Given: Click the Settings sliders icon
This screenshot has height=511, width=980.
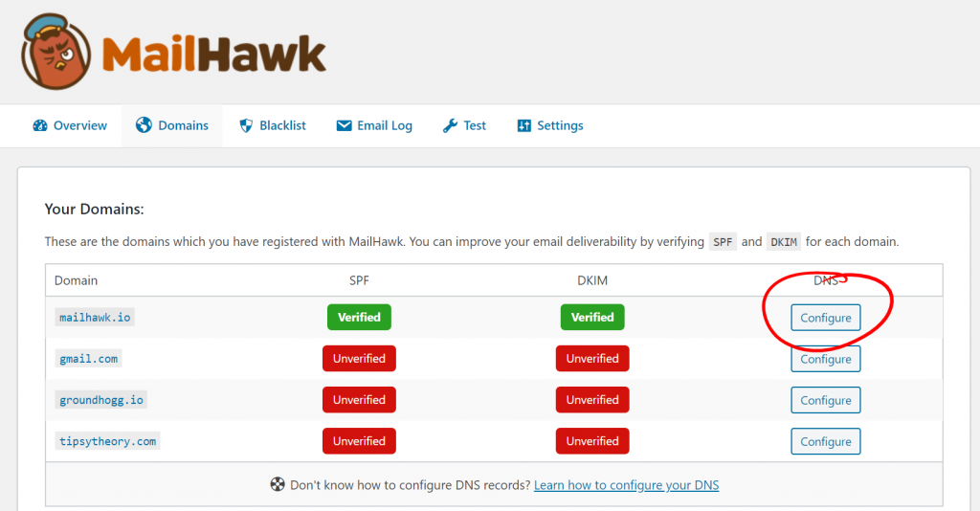Looking at the screenshot, I should [523, 125].
